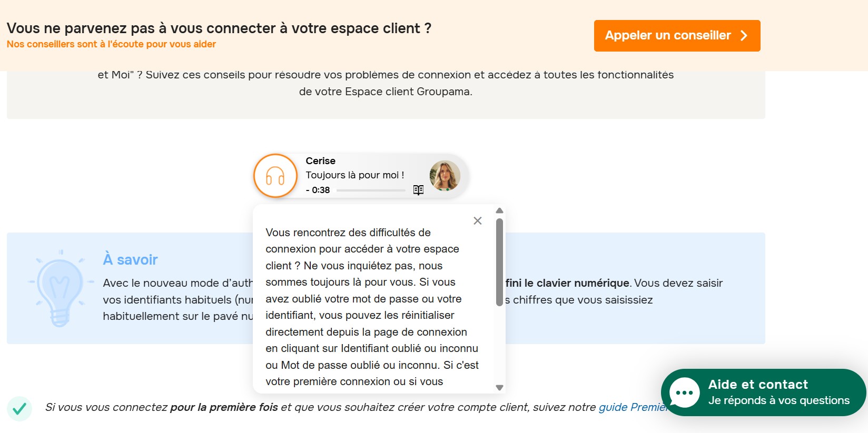Click the À savoir heading
Screen dimensions: 868x433
click(130, 260)
